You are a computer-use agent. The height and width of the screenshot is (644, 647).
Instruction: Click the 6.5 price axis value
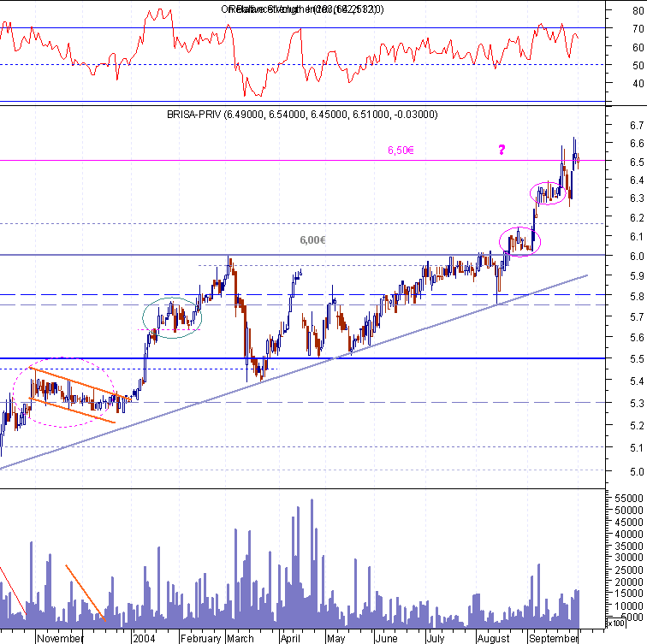(637, 162)
